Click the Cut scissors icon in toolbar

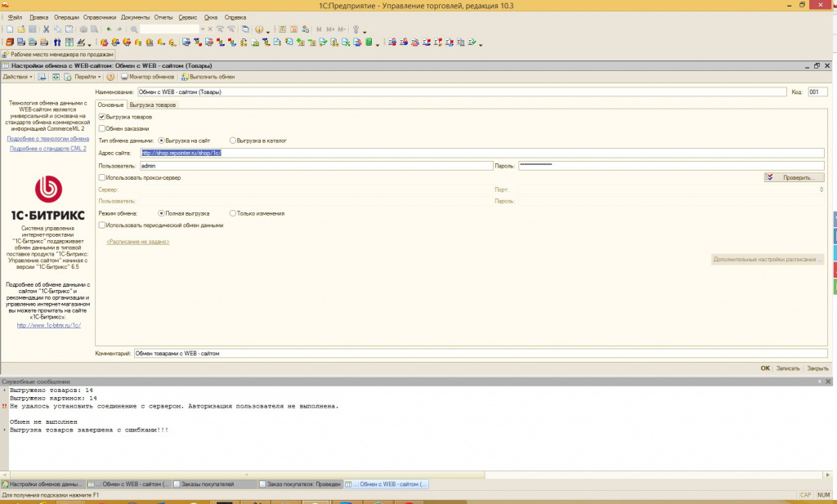tap(46, 29)
